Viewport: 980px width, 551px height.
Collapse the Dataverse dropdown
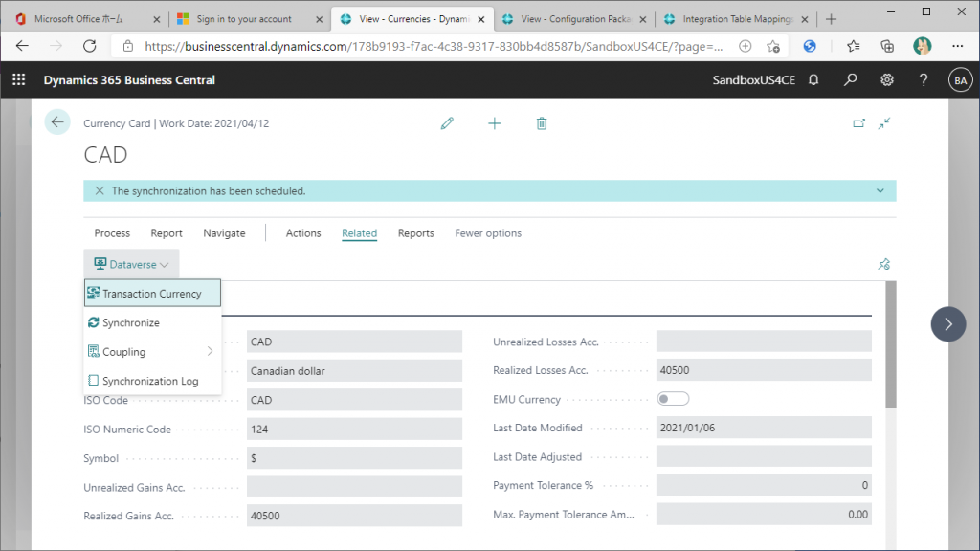pos(131,264)
